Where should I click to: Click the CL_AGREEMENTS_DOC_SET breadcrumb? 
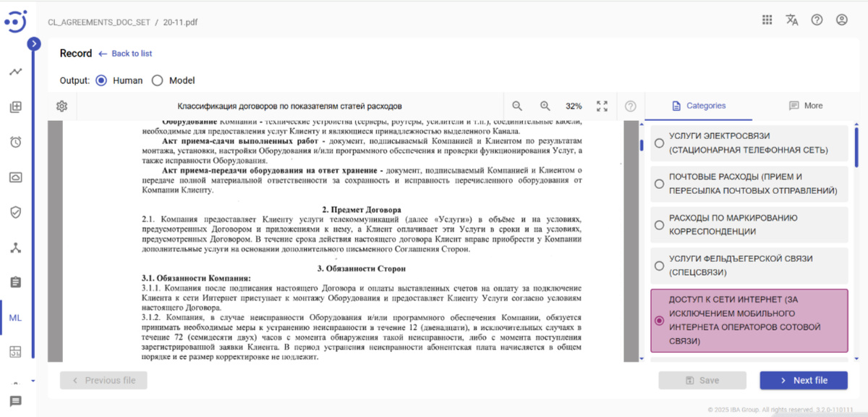pyautogui.click(x=99, y=22)
